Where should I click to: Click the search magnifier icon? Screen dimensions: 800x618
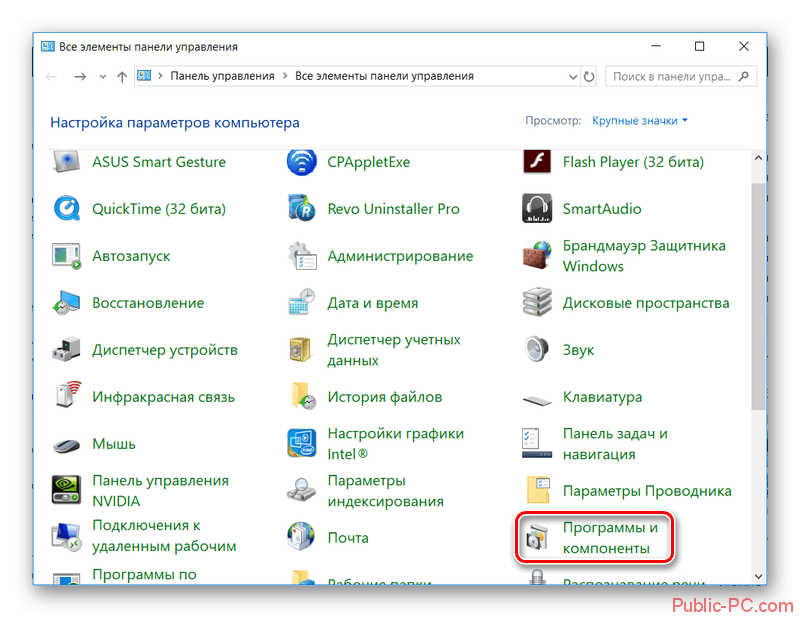pos(744,77)
